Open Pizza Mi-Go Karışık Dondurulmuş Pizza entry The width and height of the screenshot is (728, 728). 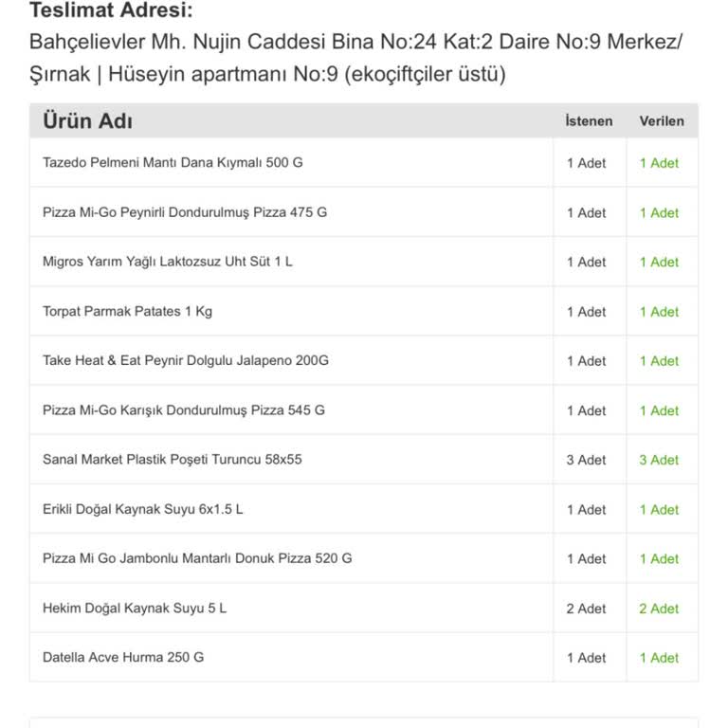tap(184, 410)
